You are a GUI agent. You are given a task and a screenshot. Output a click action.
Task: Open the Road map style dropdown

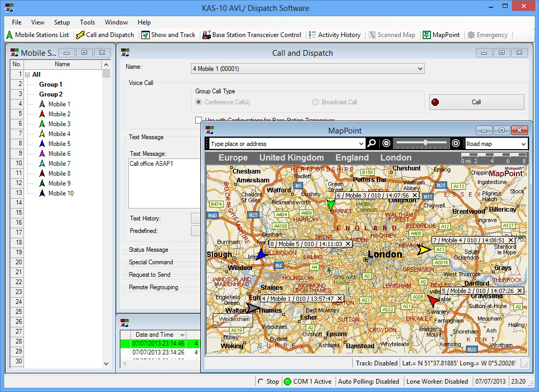click(x=496, y=143)
